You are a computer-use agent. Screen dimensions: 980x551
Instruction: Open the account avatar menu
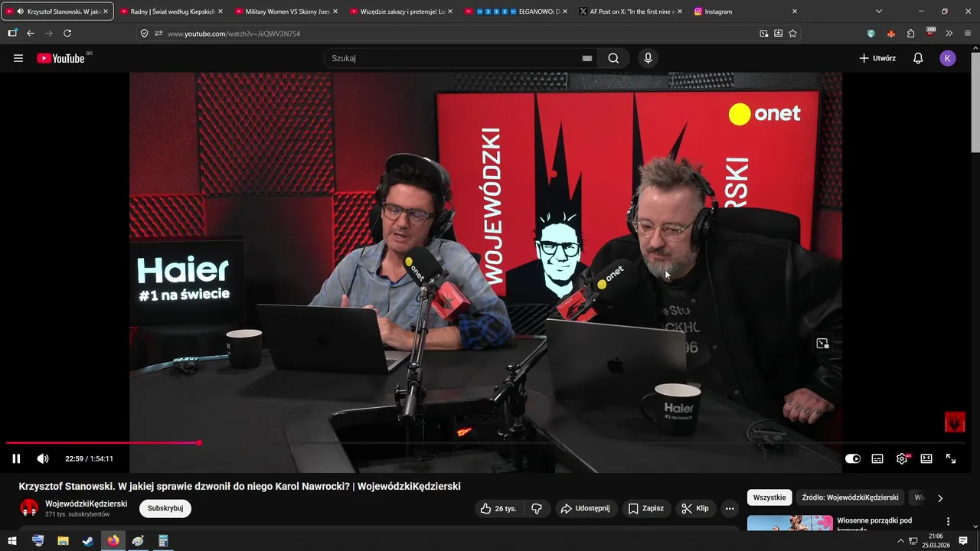coord(948,58)
